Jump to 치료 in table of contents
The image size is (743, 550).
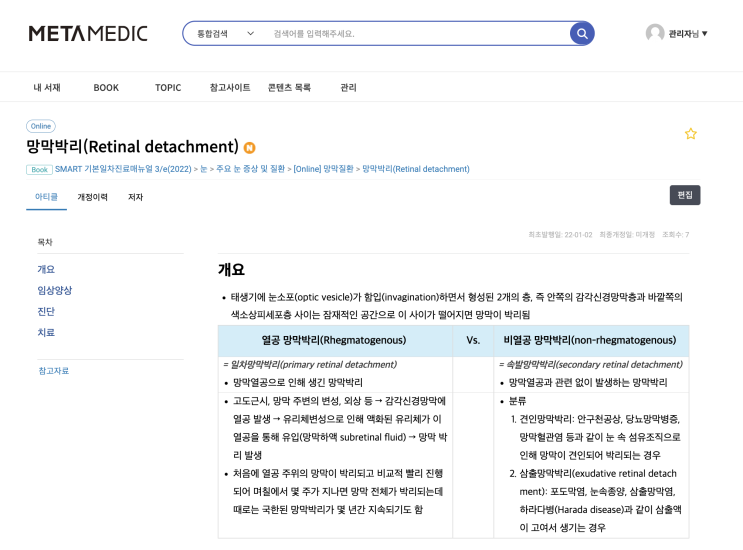click(x=46, y=333)
